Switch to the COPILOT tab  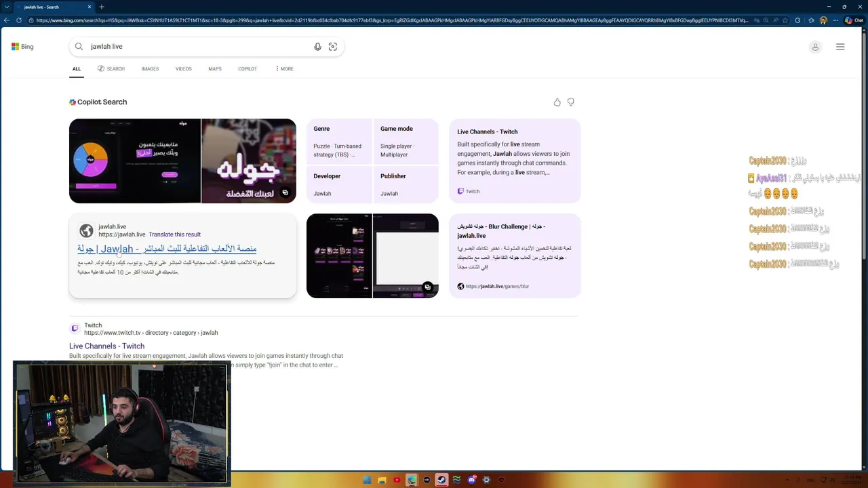(248, 68)
